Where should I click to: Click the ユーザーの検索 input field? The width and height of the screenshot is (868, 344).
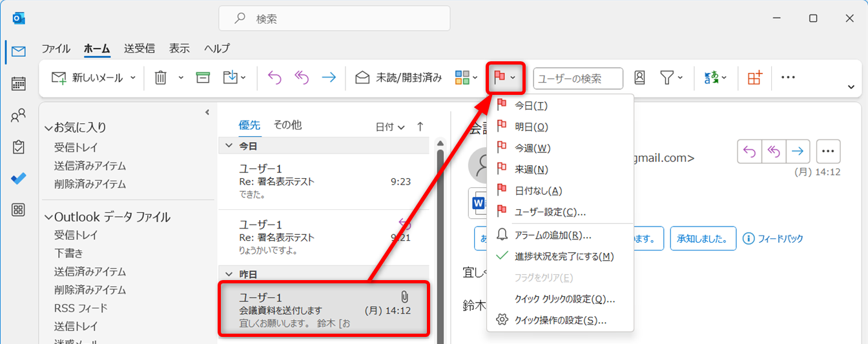577,78
